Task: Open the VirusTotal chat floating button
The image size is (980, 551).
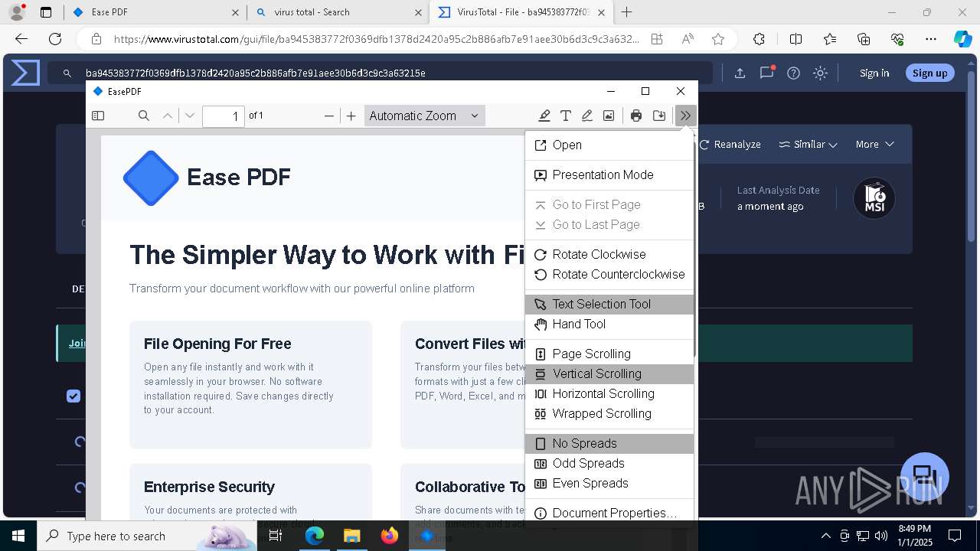Action: coord(925,475)
